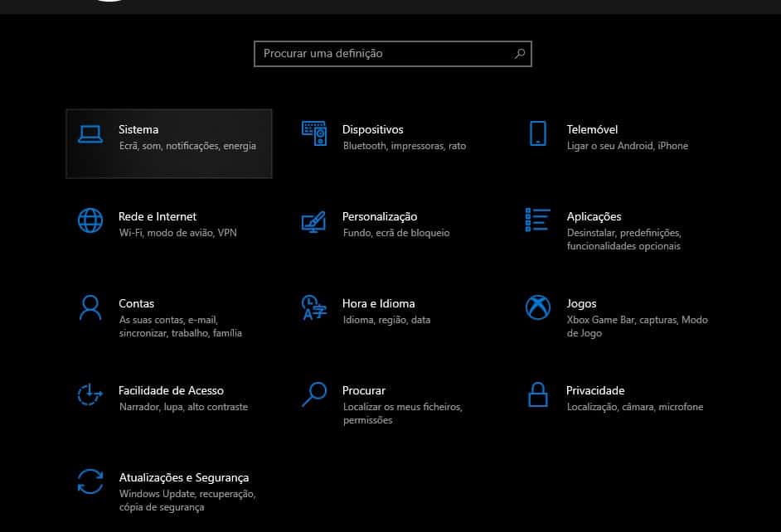Image resolution: width=781 pixels, height=532 pixels.
Task: Click the Procurar magnifying glass category icon
Action: [x=314, y=394]
